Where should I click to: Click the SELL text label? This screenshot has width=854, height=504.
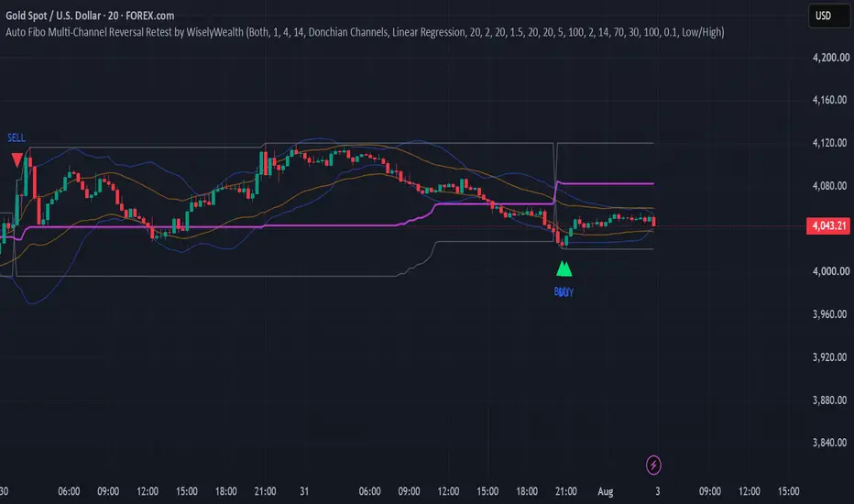(x=16, y=137)
